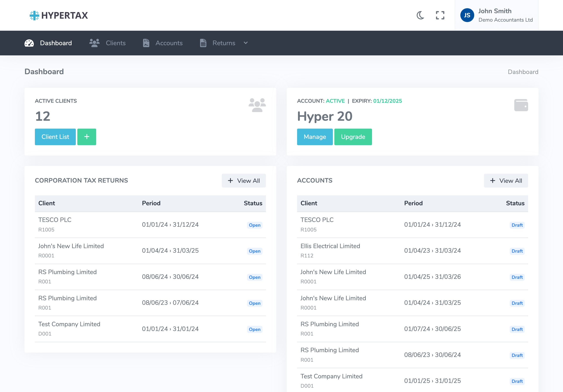This screenshot has width=563, height=392.
Task: Click the Manage account button
Action: (x=315, y=137)
